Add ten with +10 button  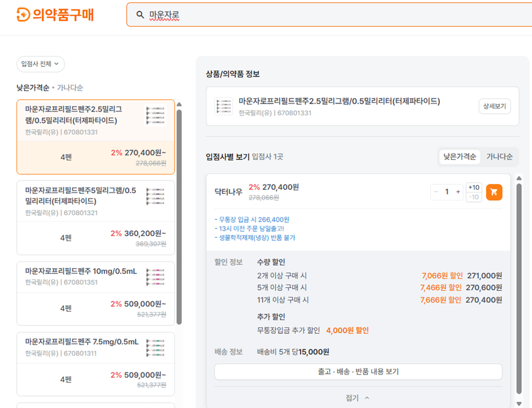474,188
